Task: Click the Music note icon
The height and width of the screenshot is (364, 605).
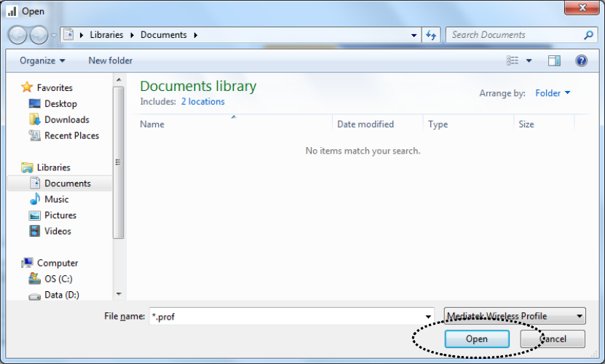Action: click(35, 199)
